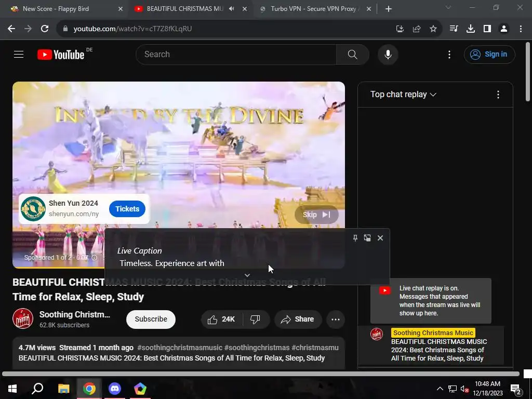Open the muted volume tray icon
This screenshot has height=399, width=532.
tap(464, 389)
